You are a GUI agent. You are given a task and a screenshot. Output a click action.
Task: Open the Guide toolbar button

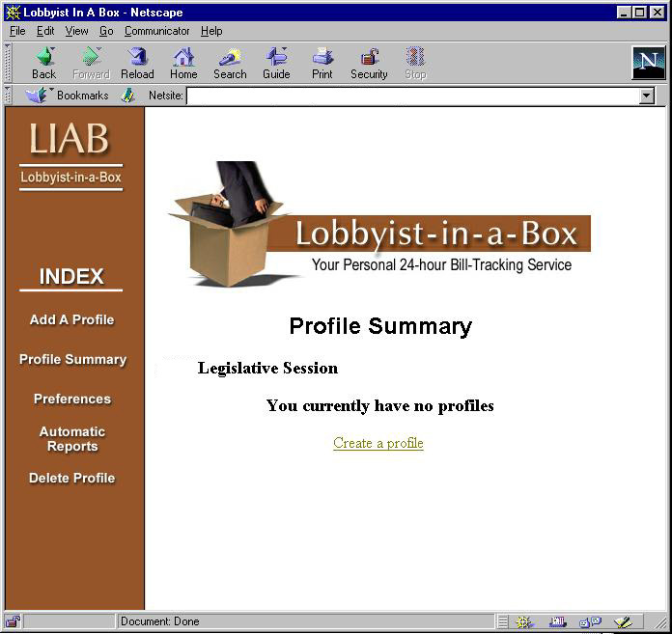pyautogui.click(x=276, y=63)
